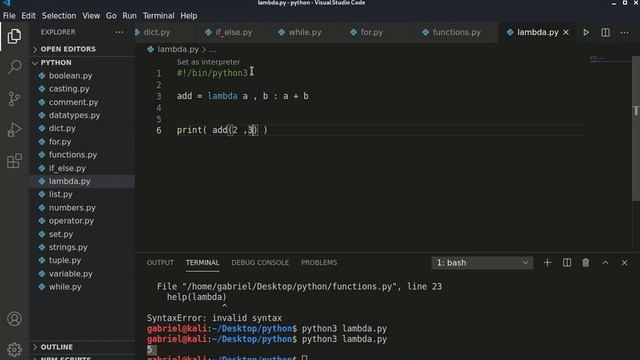
Task: Open the Source Control view
Action: pyautogui.click(x=14, y=99)
